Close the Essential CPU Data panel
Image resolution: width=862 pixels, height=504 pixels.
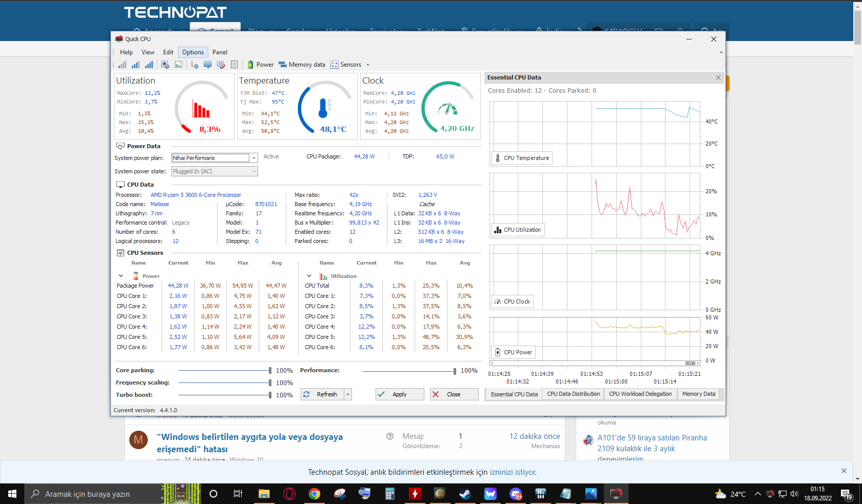718,77
